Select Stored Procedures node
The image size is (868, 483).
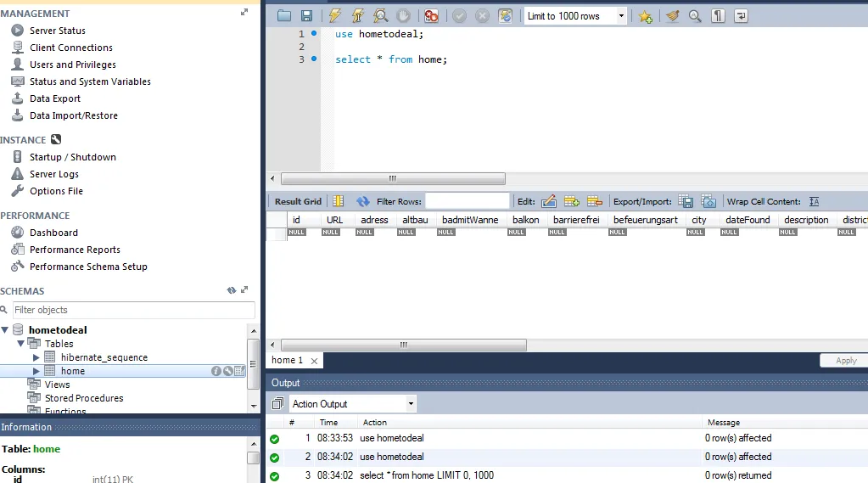coord(84,398)
